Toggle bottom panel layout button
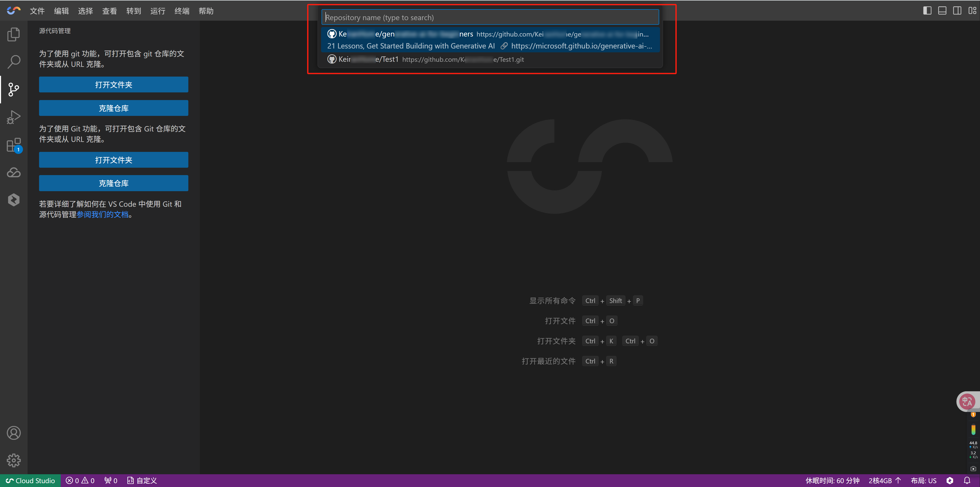 pos(942,11)
